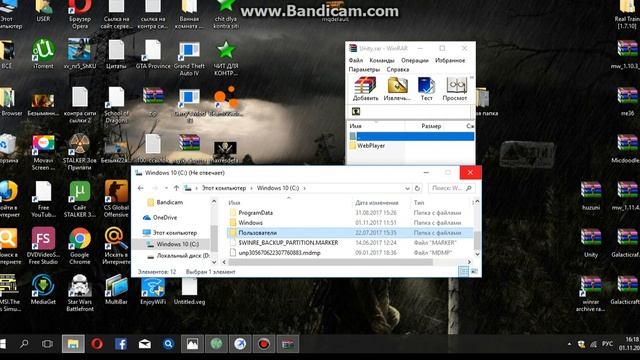This screenshot has height=360, width=640.
Task: Open taskbar search magnifier
Action: [24, 344]
